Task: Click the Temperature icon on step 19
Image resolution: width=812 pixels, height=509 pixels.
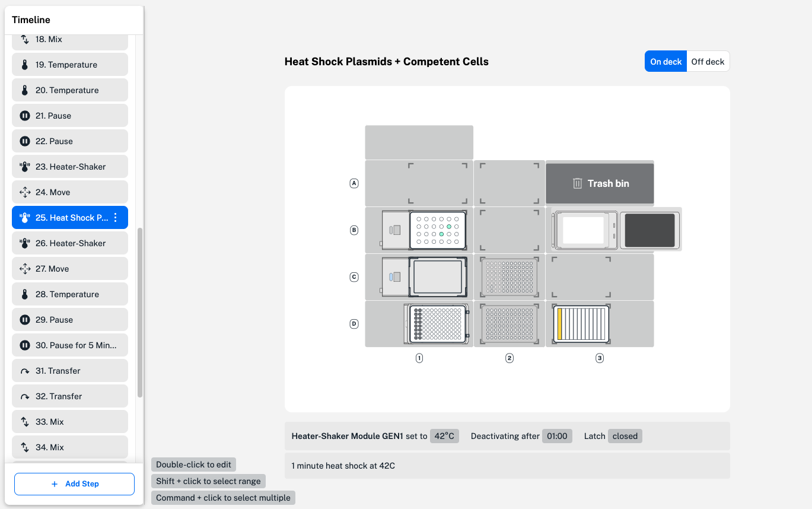Action: click(24, 64)
